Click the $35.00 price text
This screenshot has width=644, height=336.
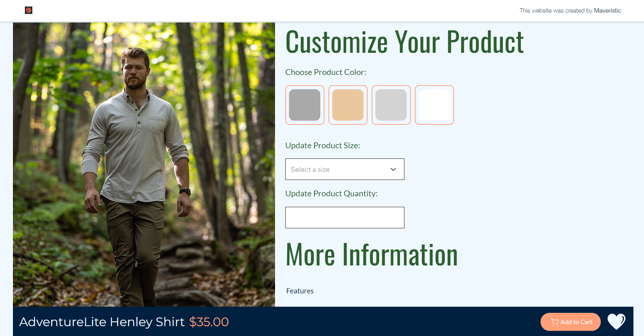click(209, 322)
